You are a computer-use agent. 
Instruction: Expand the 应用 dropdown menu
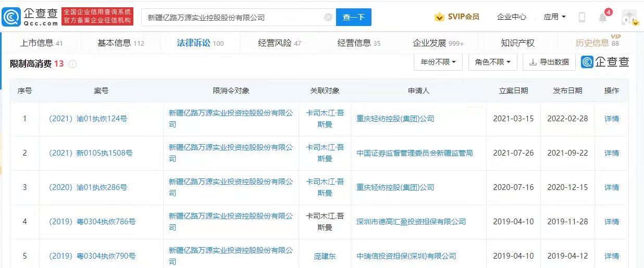554,17
